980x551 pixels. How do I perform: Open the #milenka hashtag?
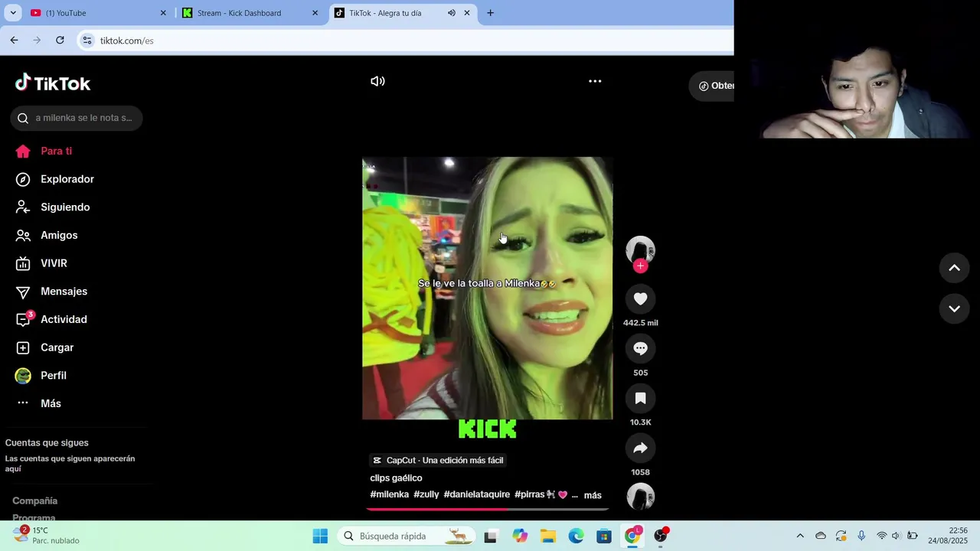[389, 495]
